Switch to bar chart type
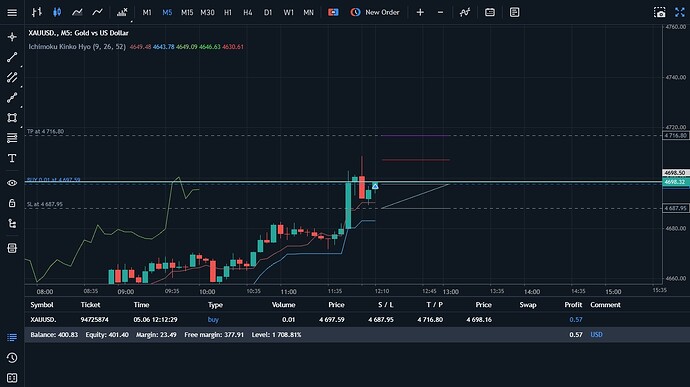This screenshot has height=387, width=690. 37,12
